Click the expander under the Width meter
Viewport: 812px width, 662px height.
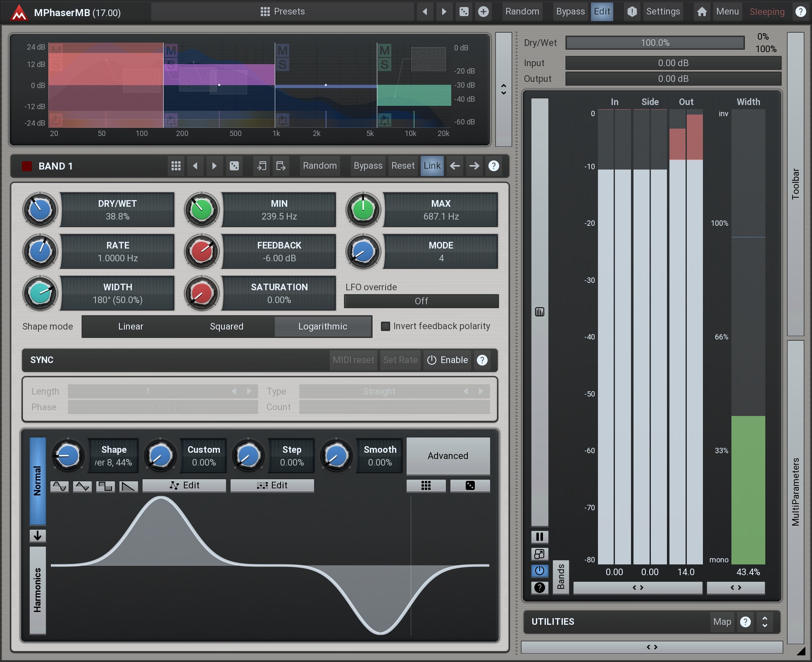coord(736,588)
